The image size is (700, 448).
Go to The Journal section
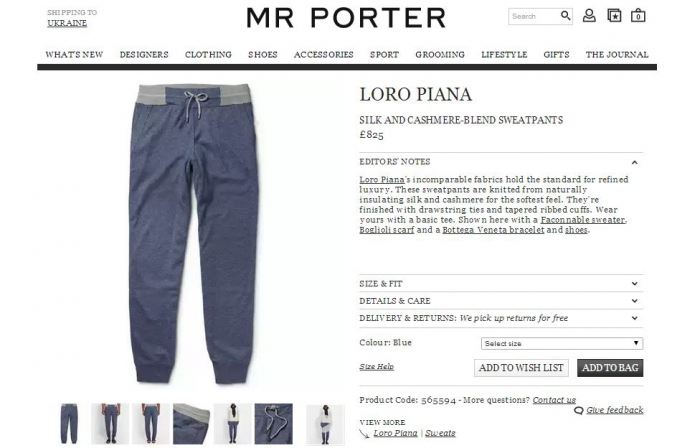click(x=617, y=54)
